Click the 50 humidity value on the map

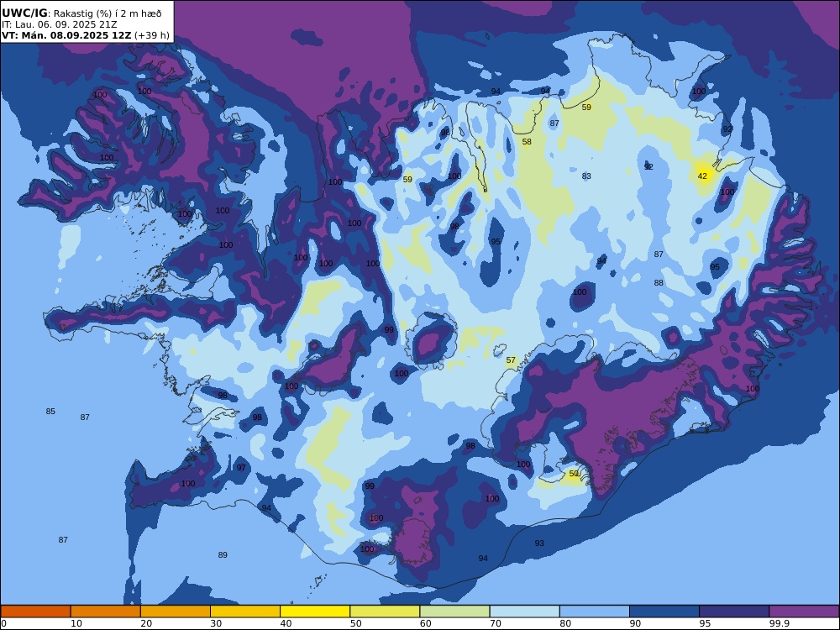574,474
